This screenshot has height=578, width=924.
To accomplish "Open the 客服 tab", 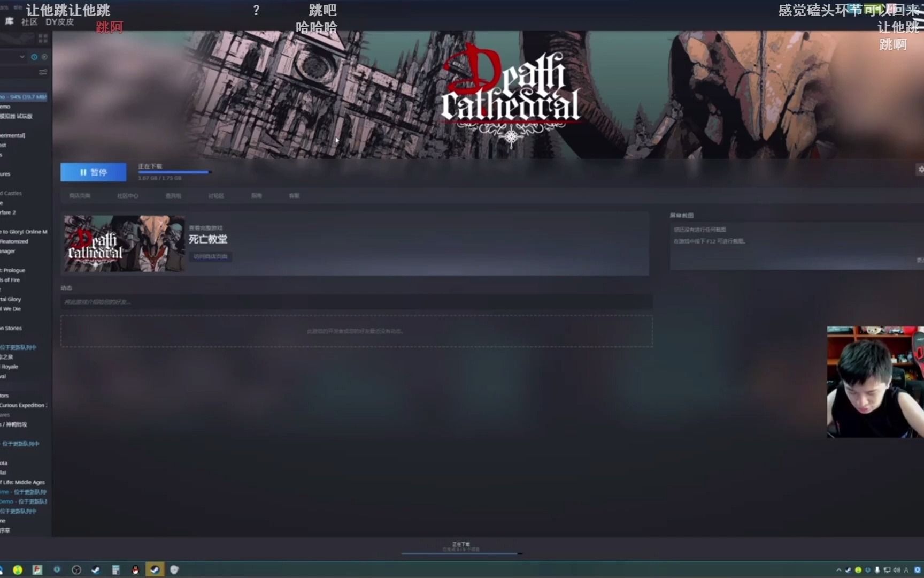I will click(294, 196).
